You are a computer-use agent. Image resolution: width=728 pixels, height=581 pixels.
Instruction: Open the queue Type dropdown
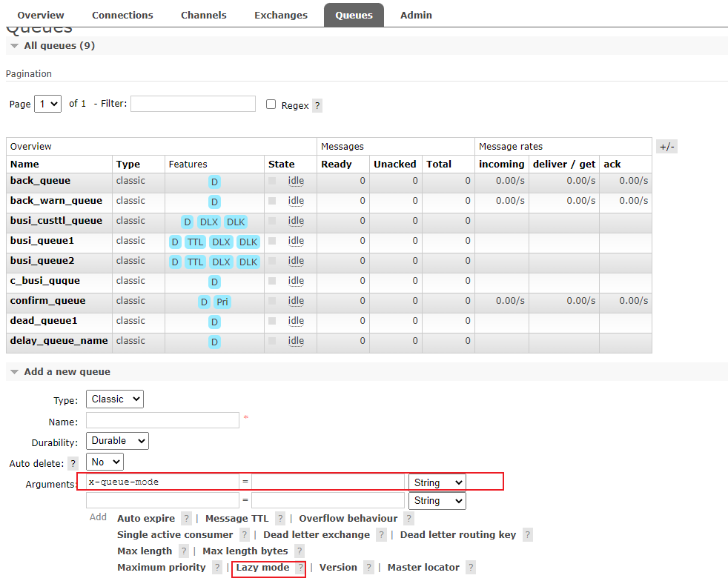pos(115,399)
